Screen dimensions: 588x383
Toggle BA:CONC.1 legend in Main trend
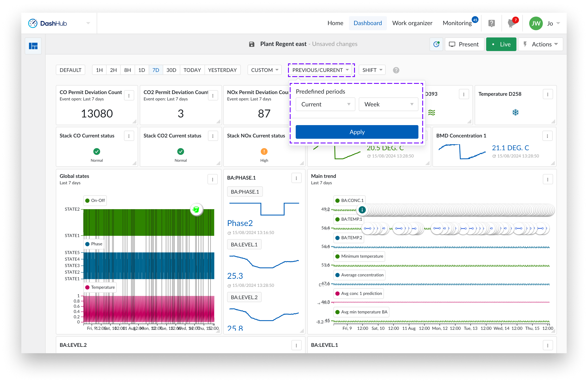tap(350, 201)
